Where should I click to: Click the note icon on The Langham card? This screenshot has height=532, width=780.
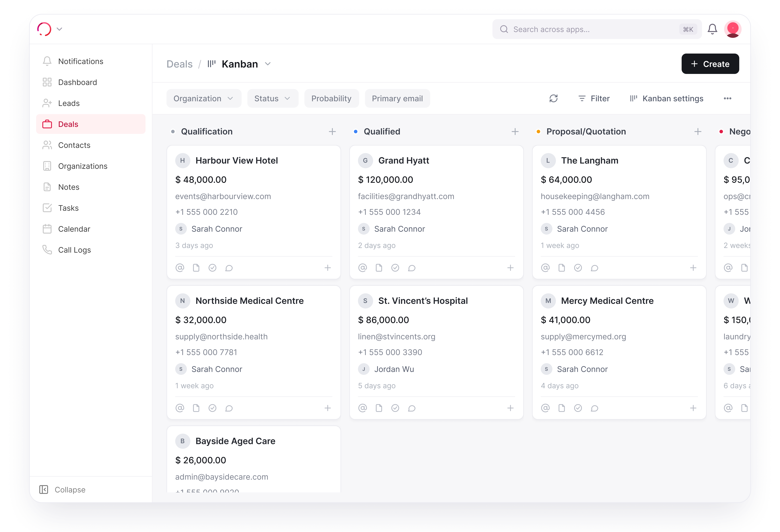562,268
